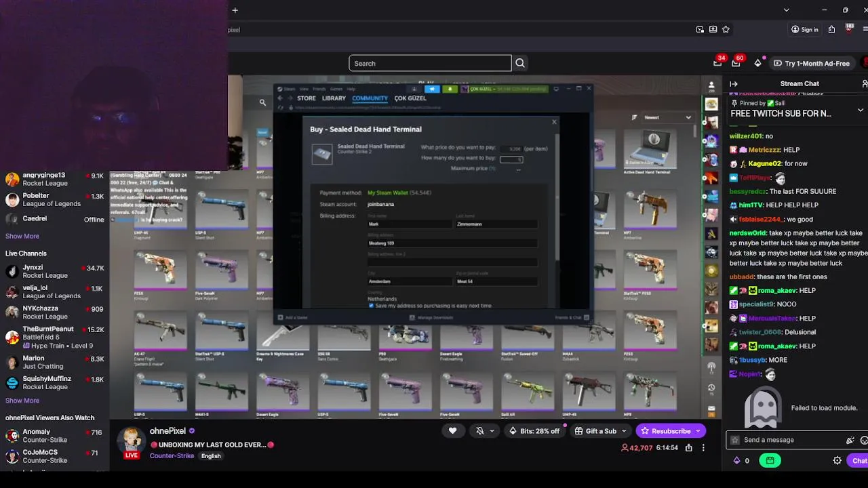Click Try 1-Month Ad-Free button
Screen dimensions: 868x488
812,63
